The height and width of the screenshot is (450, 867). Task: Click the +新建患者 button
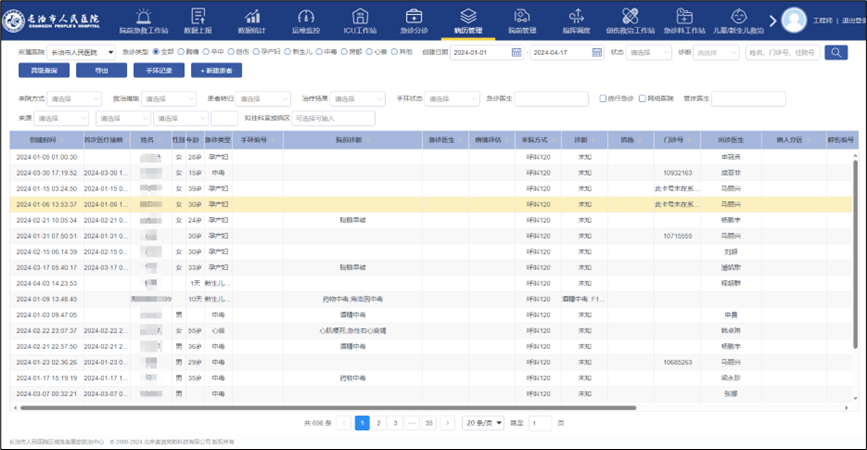[216, 71]
